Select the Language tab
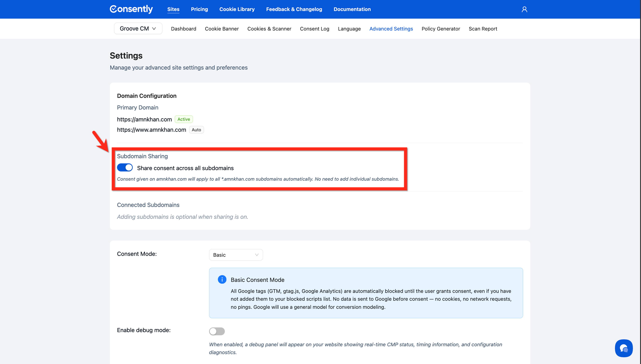The height and width of the screenshot is (364, 641). coord(349,29)
